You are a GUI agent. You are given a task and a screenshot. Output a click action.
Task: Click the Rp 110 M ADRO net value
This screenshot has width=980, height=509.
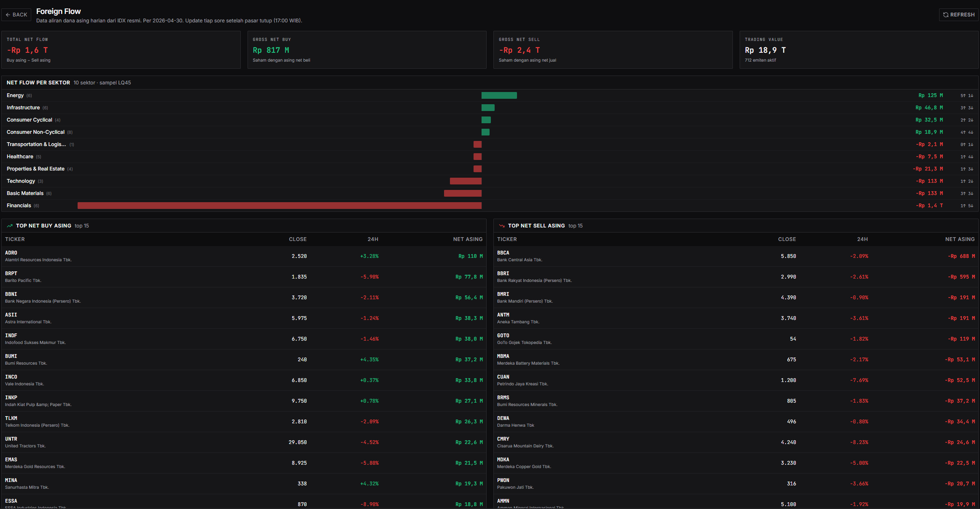(471, 256)
